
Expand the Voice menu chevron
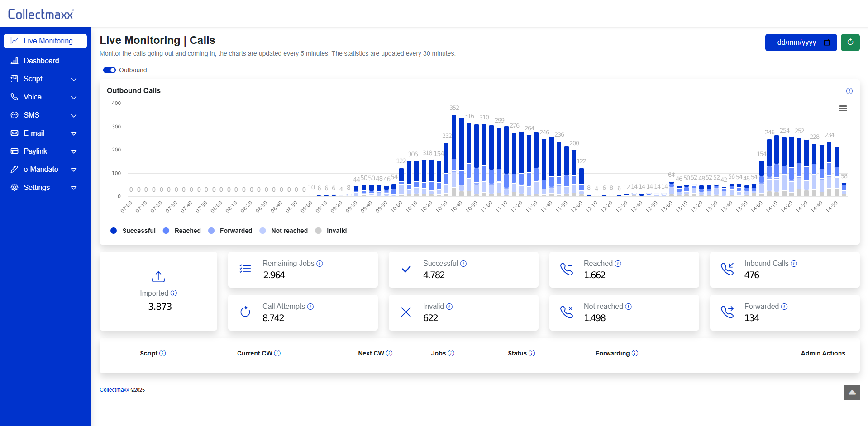[x=74, y=97]
